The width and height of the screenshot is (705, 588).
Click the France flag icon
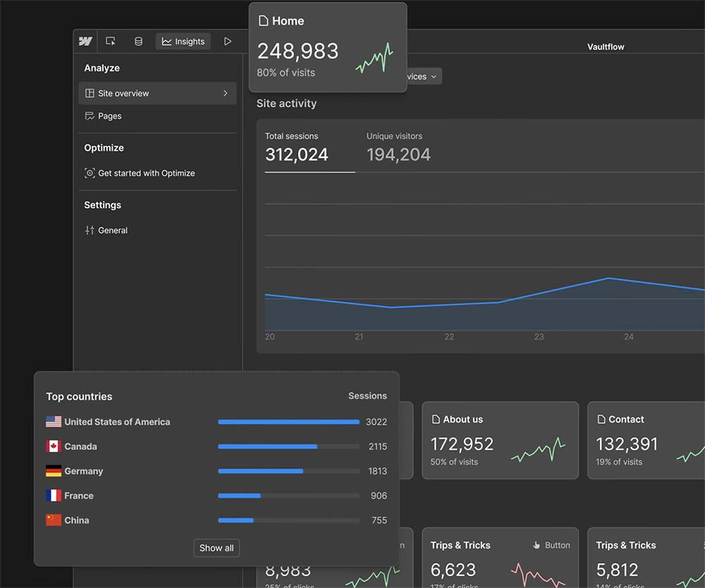pos(54,496)
